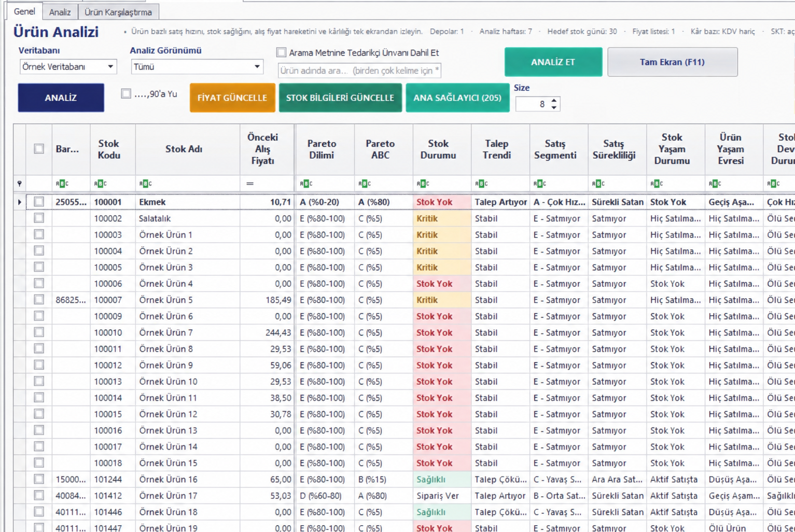Switch to the Analiz tab

(60, 12)
